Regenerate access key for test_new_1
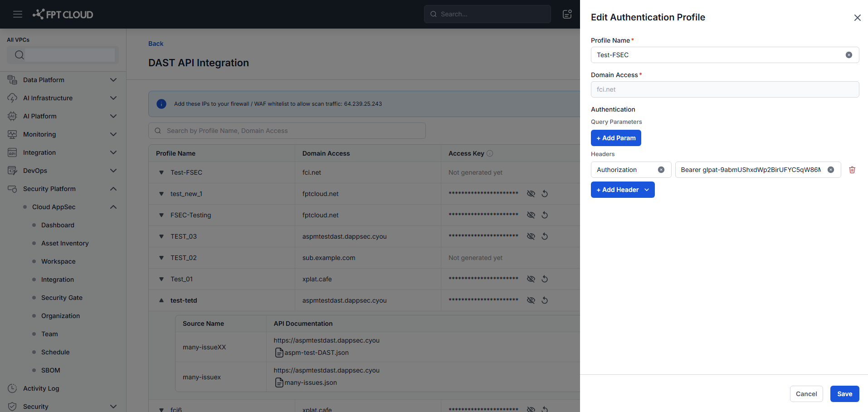Image resolution: width=868 pixels, height=412 pixels. [x=545, y=194]
